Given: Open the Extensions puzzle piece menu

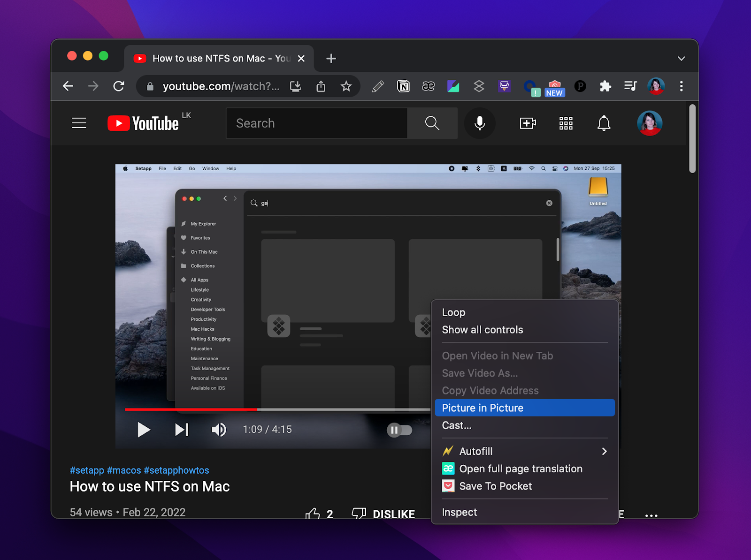Looking at the screenshot, I should click(x=605, y=86).
